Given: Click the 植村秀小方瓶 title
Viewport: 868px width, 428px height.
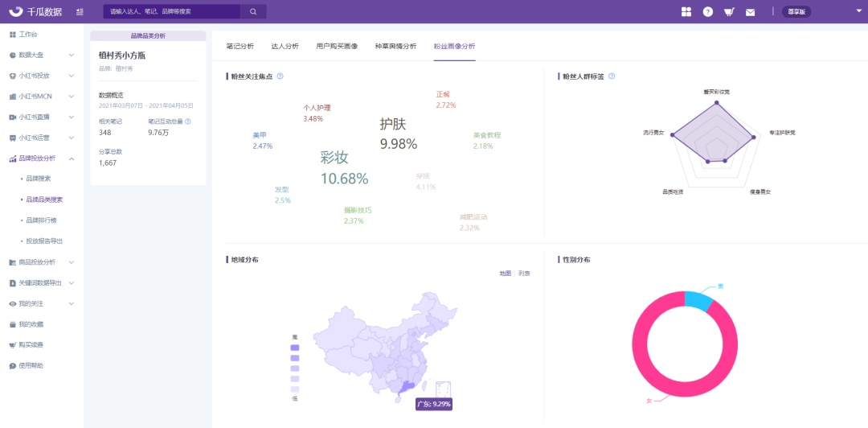Looking at the screenshot, I should (122, 56).
